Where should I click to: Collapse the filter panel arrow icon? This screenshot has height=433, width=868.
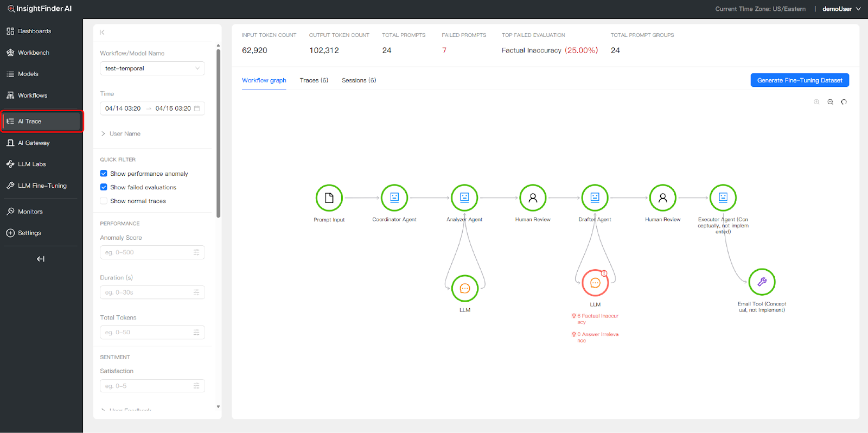click(x=102, y=33)
